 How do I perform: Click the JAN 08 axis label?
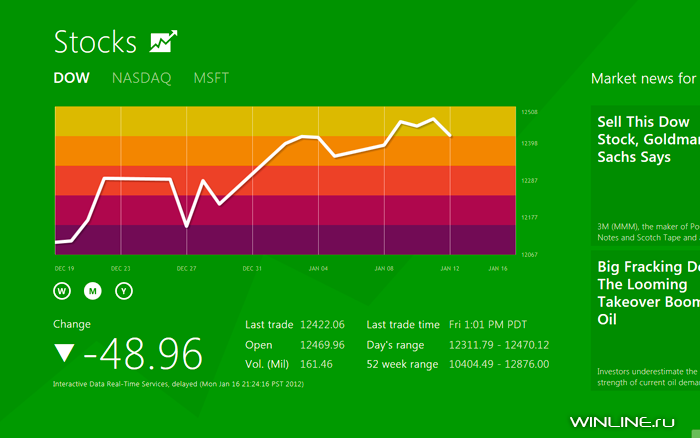[384, 268]
